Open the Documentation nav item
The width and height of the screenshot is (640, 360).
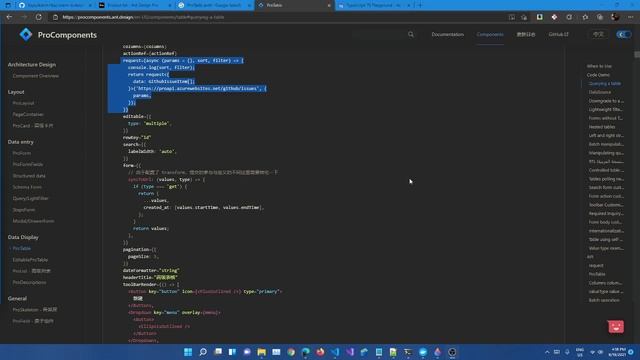point(447,35)
